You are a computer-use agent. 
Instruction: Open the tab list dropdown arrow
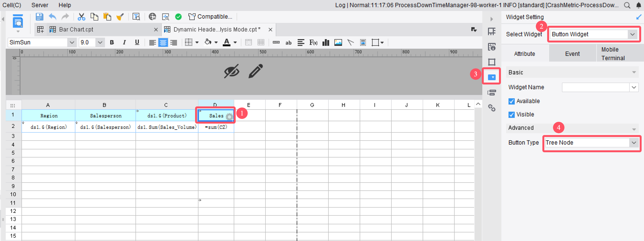pyautogui.click(x=474, y=30)
